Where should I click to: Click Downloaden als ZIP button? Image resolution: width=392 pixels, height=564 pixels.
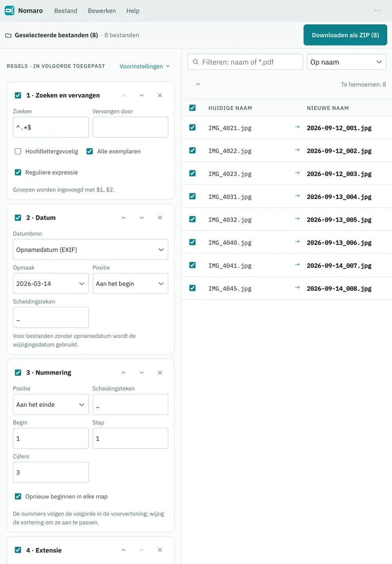click(345, 35)
